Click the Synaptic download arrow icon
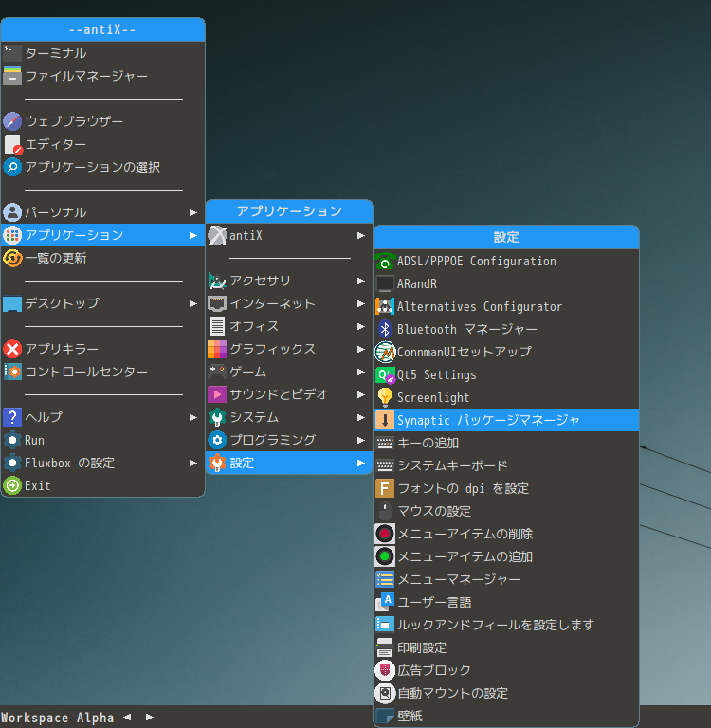This screenshot has width=711, height=728. click(385, 420)
